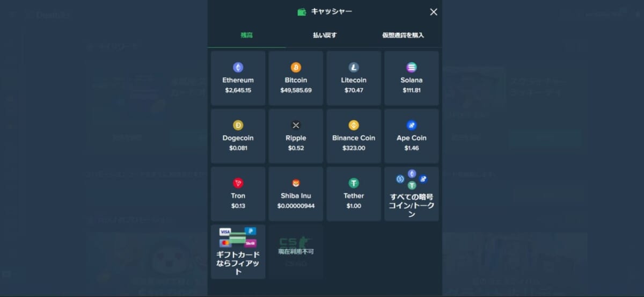Image resolution: width=644 pixels, height=297 pixels.
Task: Switch to the 仮想通貨を購入 tab
Action: tap(403, 35)
